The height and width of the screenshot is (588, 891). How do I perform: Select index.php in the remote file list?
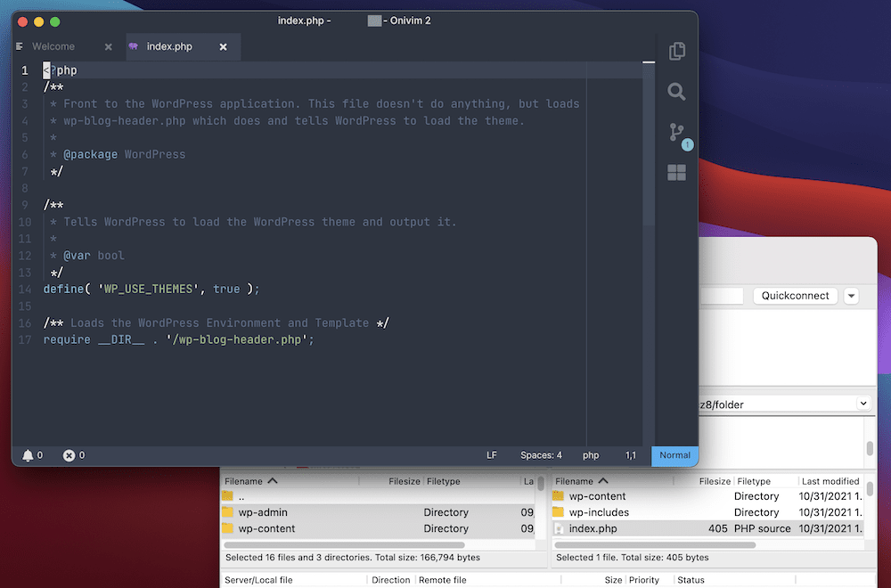pos(707,528)
